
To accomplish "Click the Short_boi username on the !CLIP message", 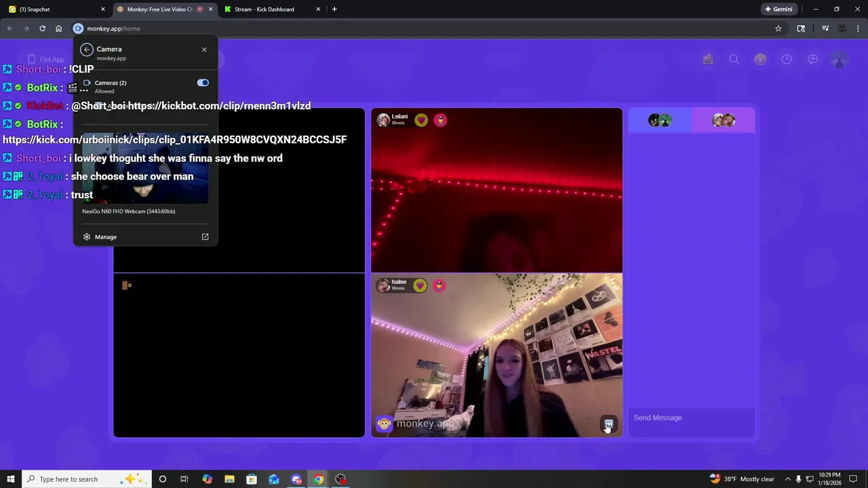I will [x=39, y=69].
